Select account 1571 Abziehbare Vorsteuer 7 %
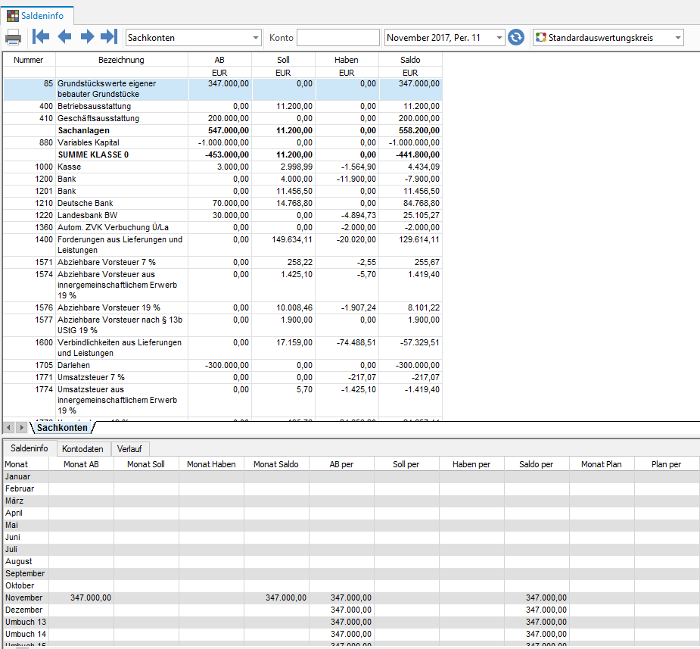The width and height of the screenshot is (700, 649). pyautogui.click(x=223, y=262)
